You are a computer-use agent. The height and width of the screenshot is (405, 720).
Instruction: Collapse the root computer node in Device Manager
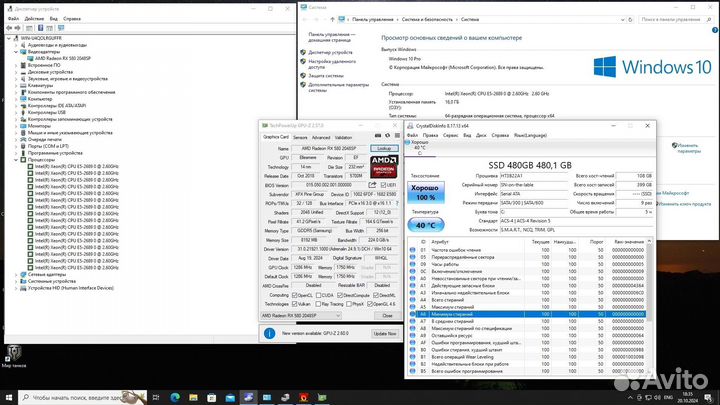click(x=9, y=39)
